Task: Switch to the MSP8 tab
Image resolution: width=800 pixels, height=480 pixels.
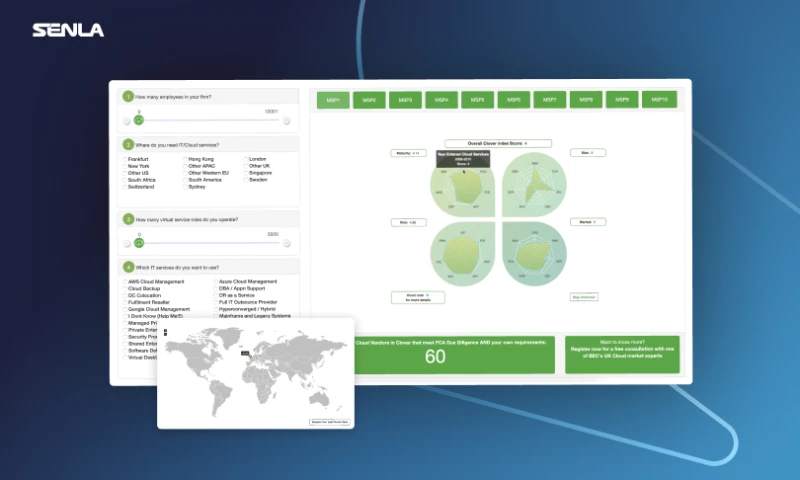Action: [586, 100]
